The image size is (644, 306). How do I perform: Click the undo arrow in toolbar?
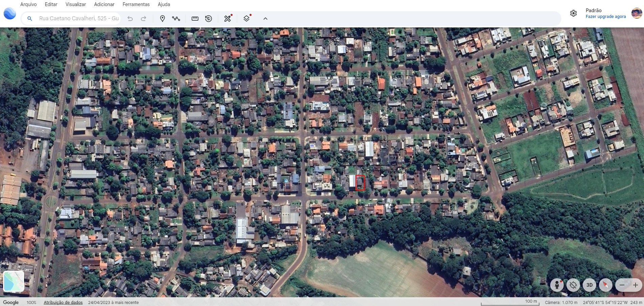[x=130, y=19]
